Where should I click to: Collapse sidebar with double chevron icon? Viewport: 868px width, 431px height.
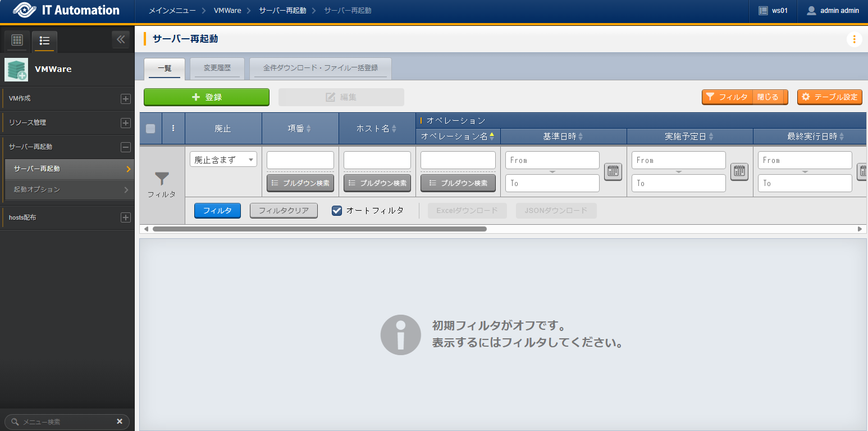(x=121, y=40)
